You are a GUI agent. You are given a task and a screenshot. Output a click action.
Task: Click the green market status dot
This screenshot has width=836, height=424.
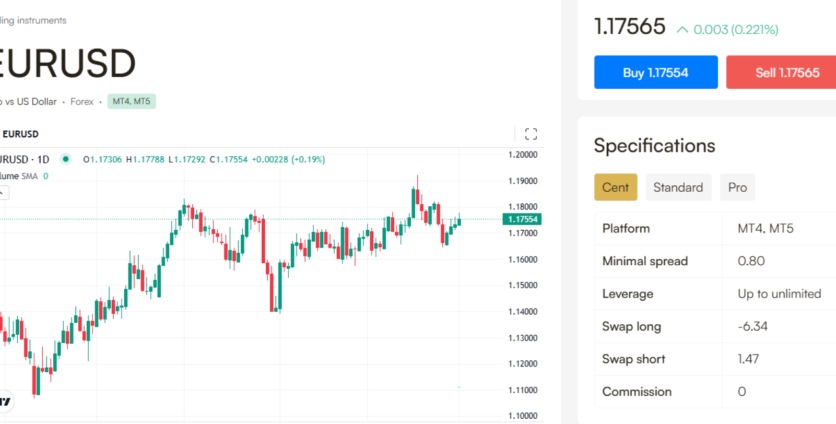(x=66, y=158)
